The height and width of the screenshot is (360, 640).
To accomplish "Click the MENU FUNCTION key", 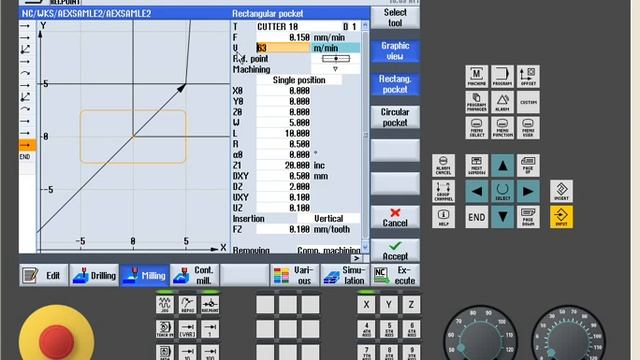I will [502, 128].
